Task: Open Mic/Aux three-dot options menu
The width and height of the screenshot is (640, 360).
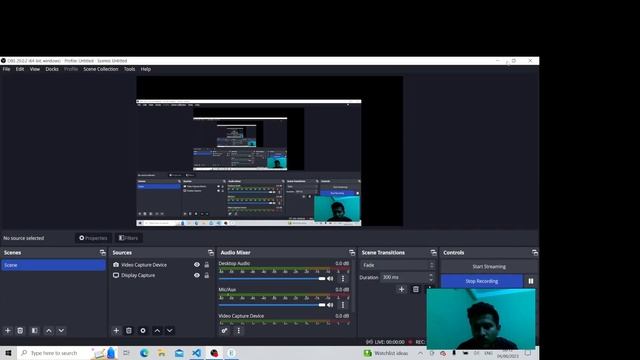Action: coord(343,305)
